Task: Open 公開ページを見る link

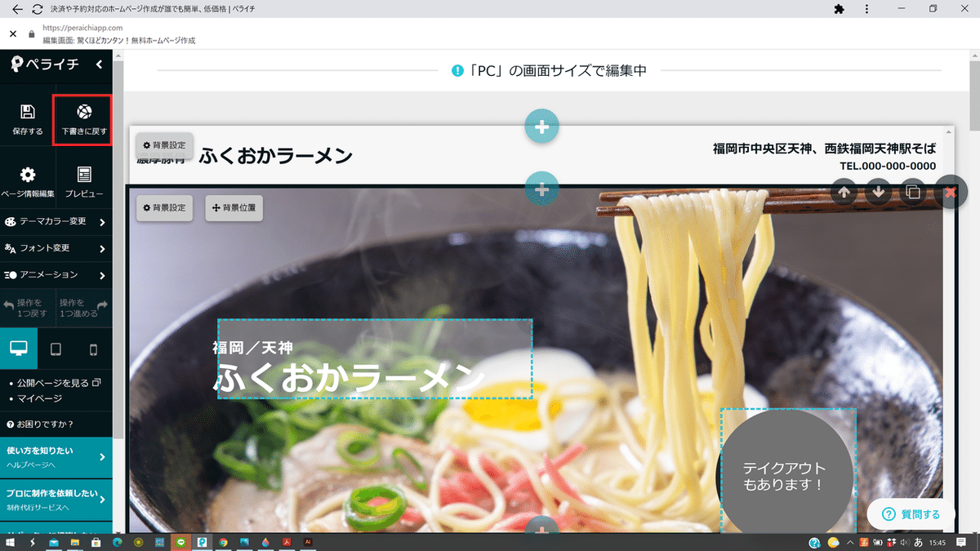Action: pyautogui.click(x=59, y=383)
